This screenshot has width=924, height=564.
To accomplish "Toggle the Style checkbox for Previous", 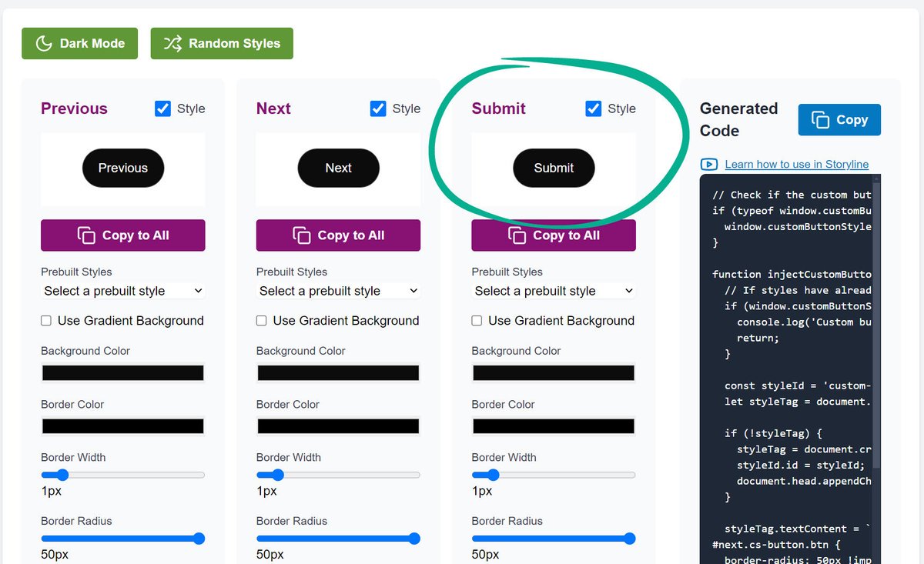I will [x=162, y=108].
